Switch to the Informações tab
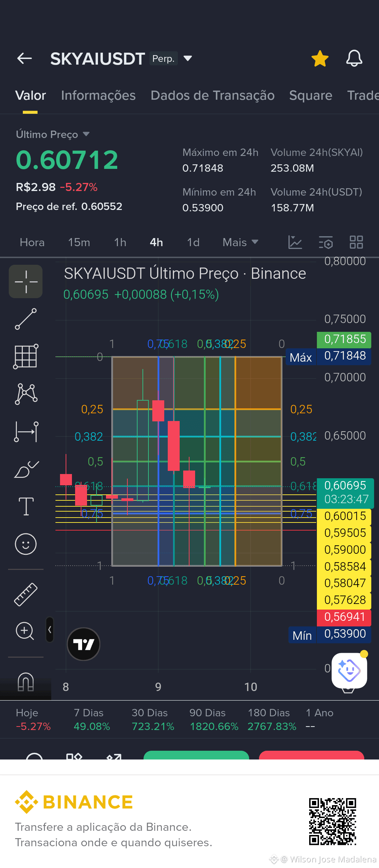This screenshot has width=379, height=868. click(98, 96)
